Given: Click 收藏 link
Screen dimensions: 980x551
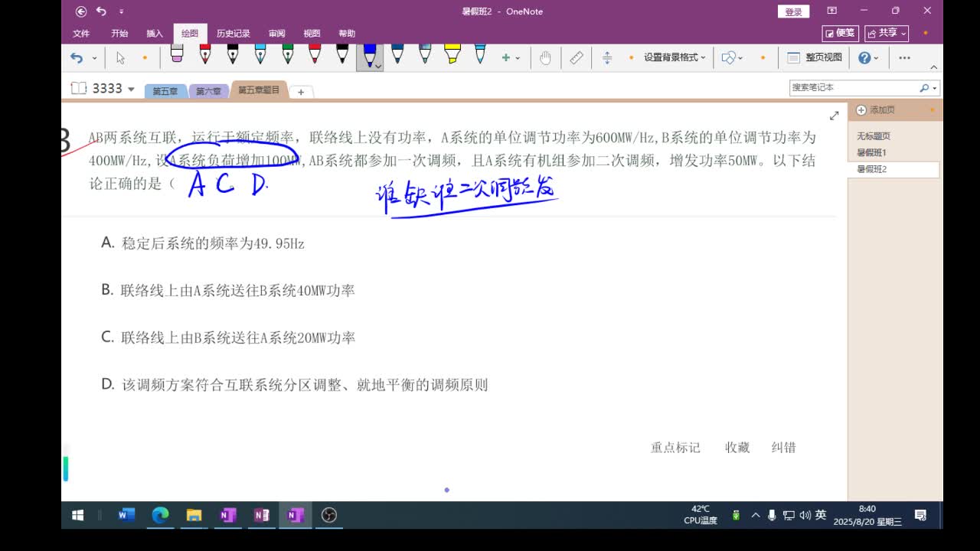Looking at the screenshot, I should 737,448.
